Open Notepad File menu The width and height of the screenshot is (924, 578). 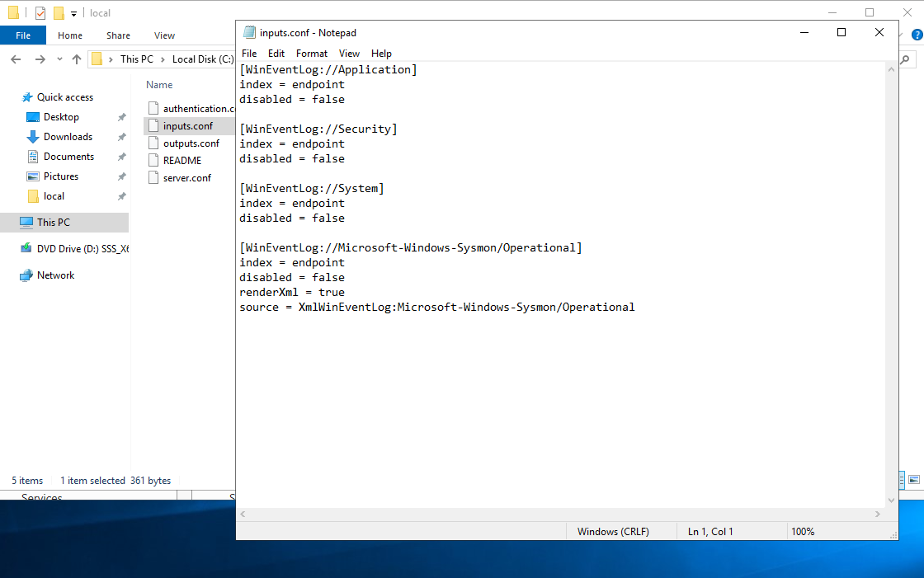click(248, 54)
